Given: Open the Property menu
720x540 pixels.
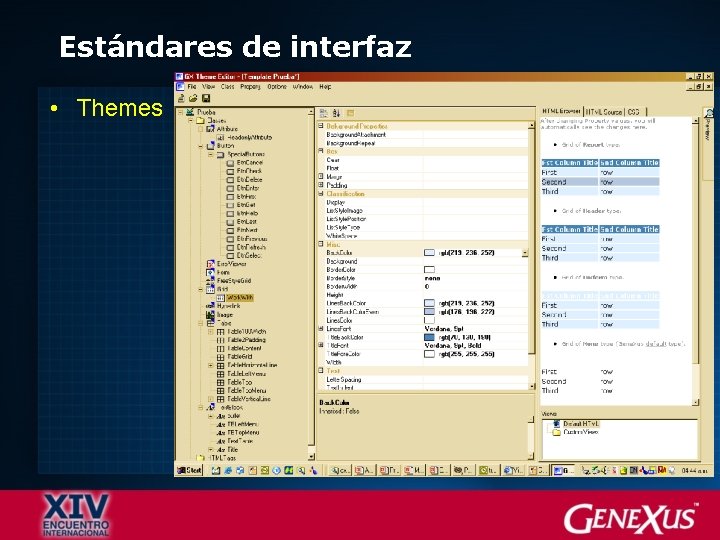Looking at the screenshot, I should click(250, 86).
